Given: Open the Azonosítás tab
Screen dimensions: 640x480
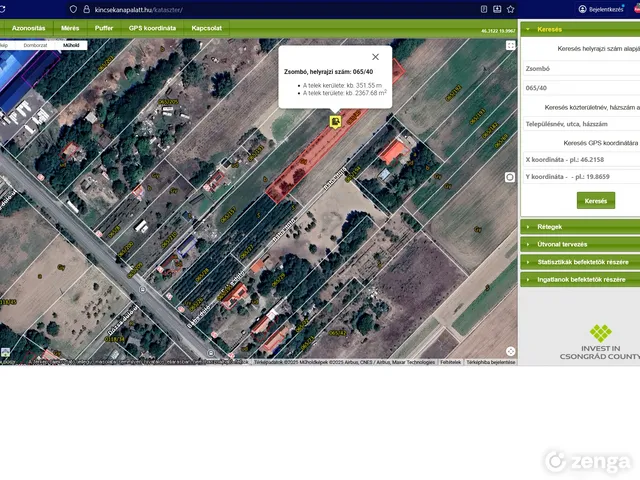Looking at the screenshot, I should [x=28, y=28].
